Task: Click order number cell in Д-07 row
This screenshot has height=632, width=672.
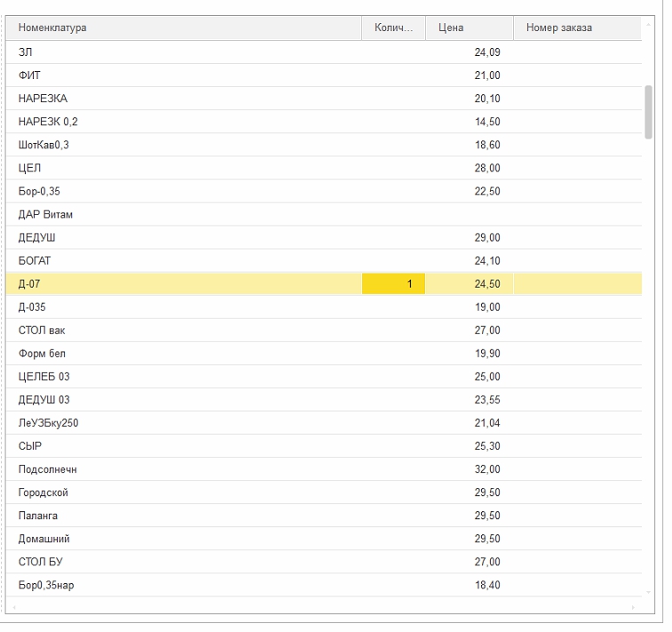Action: pyautogui.click(x=577, y=284)
